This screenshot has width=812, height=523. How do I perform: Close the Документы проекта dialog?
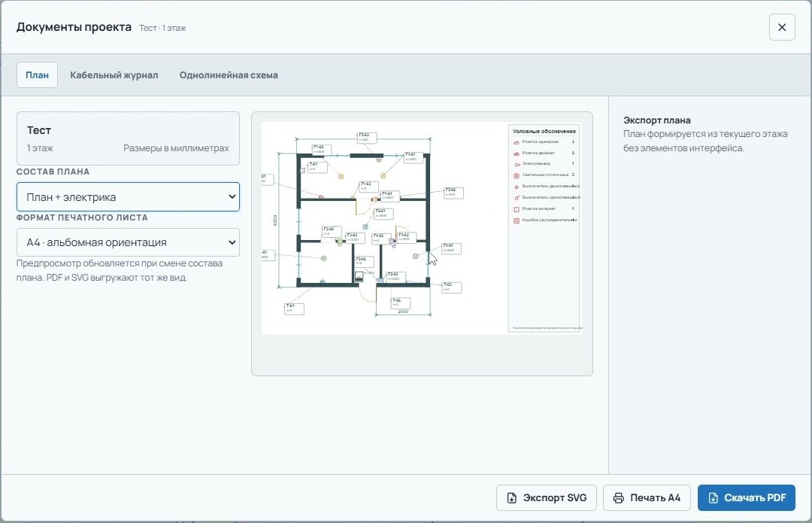[x=782, y=28]
